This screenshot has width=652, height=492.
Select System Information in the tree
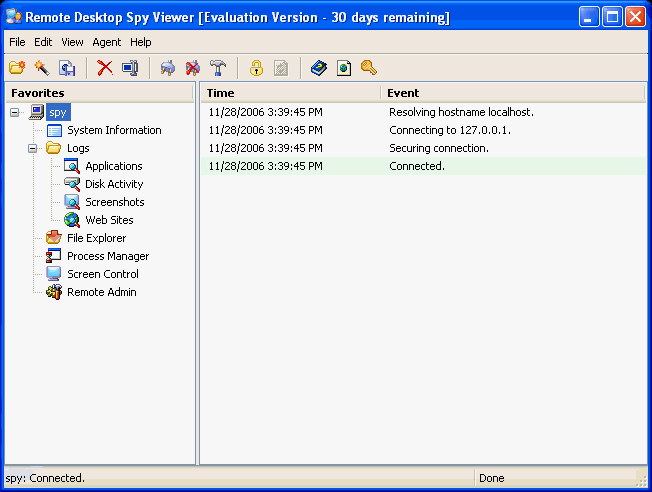point(114,130)
